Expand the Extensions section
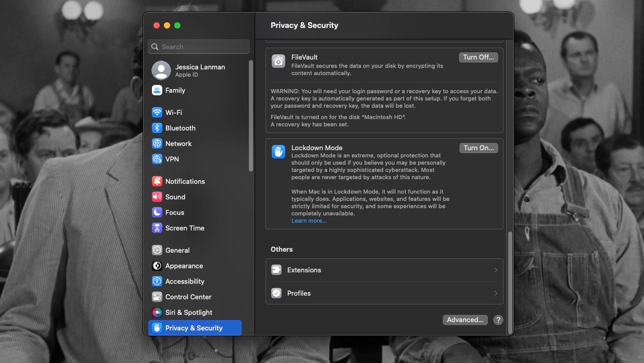This screenshot has height=363, width=644. (x=384, y=270)
